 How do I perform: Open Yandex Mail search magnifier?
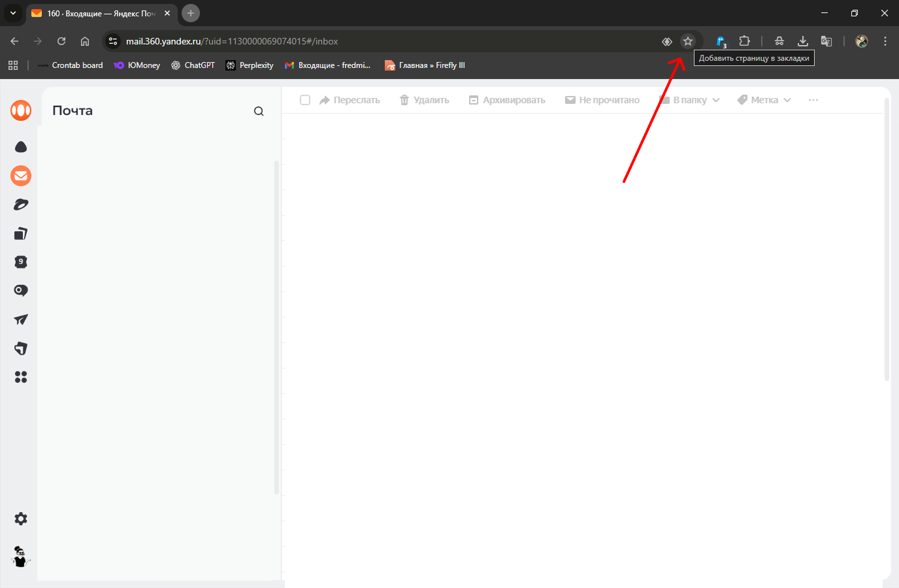pyautogui.click(x=259, y=111)
